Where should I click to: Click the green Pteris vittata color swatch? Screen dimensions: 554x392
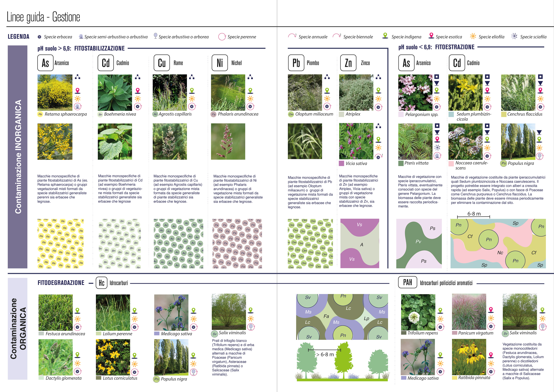click(401, 163)
